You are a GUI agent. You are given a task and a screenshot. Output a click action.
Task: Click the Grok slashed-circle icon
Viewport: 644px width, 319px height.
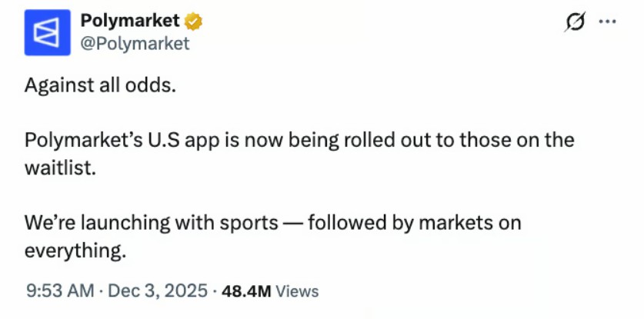pos(572,23)
